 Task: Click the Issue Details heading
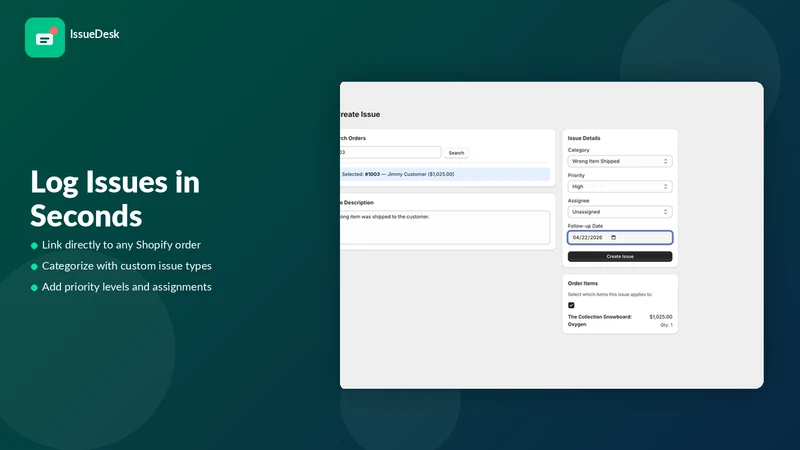point(584,138)
